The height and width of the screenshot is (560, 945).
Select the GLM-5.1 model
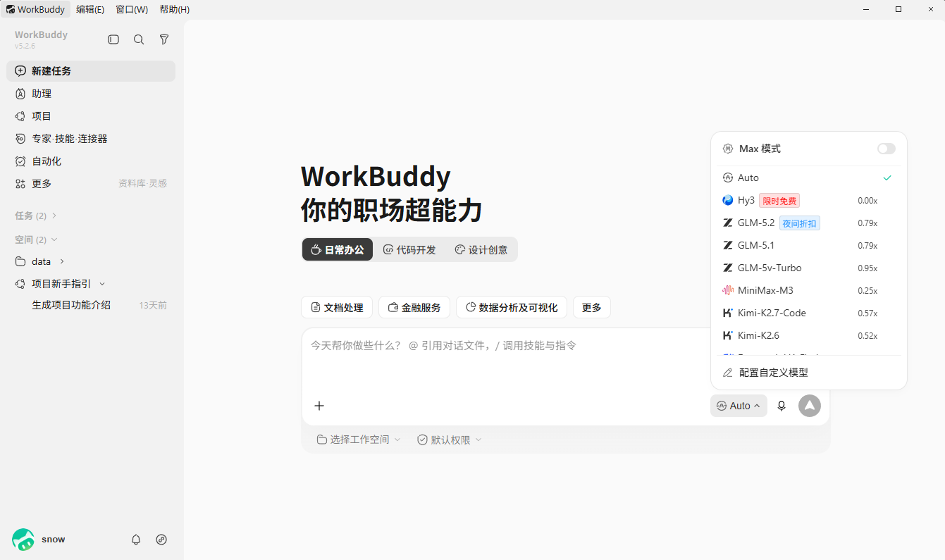(x=809, y=245)
